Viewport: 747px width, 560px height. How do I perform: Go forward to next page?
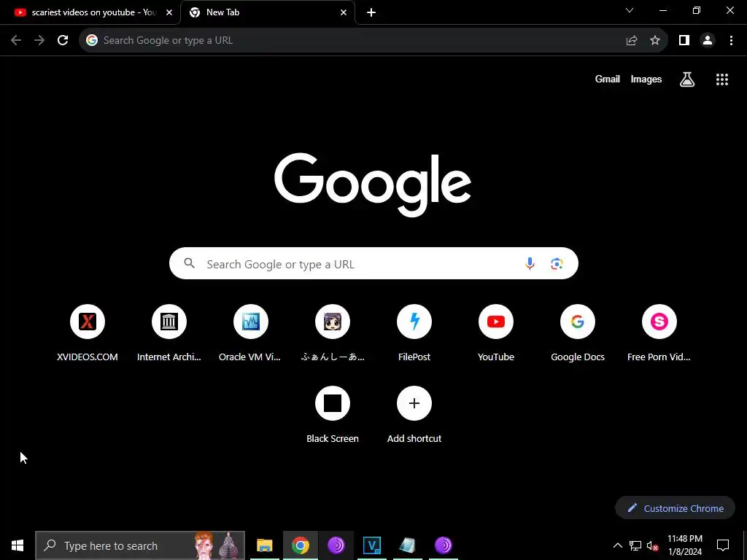(x=39, y=41)
